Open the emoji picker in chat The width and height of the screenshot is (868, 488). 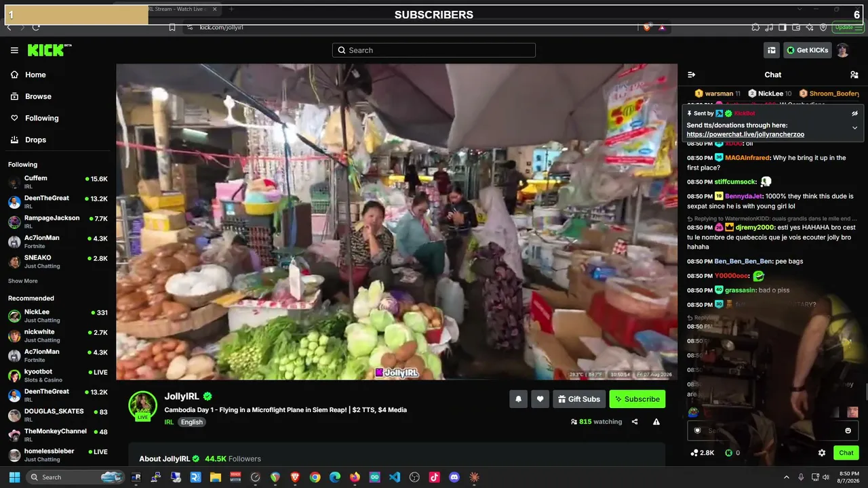[848, 430]
